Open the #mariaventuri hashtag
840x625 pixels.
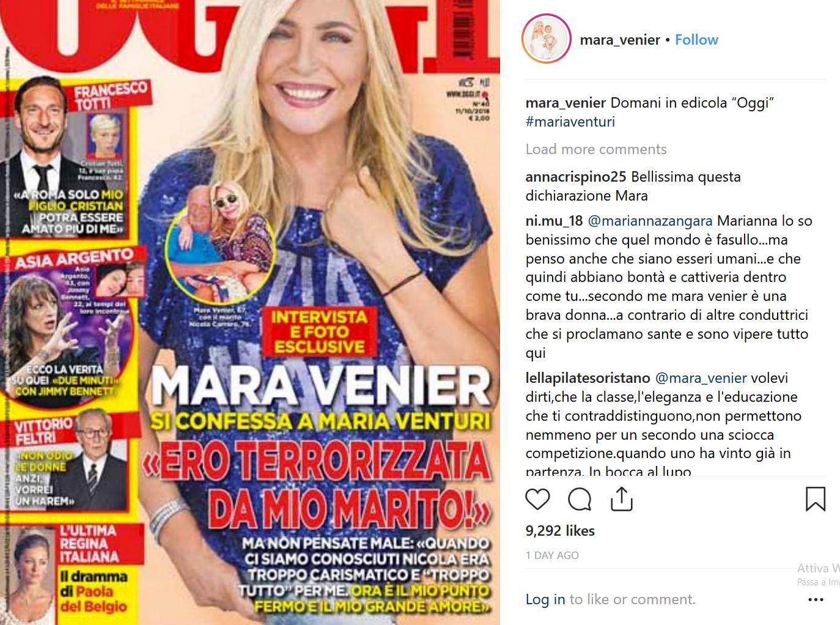[x=570, y=122]
